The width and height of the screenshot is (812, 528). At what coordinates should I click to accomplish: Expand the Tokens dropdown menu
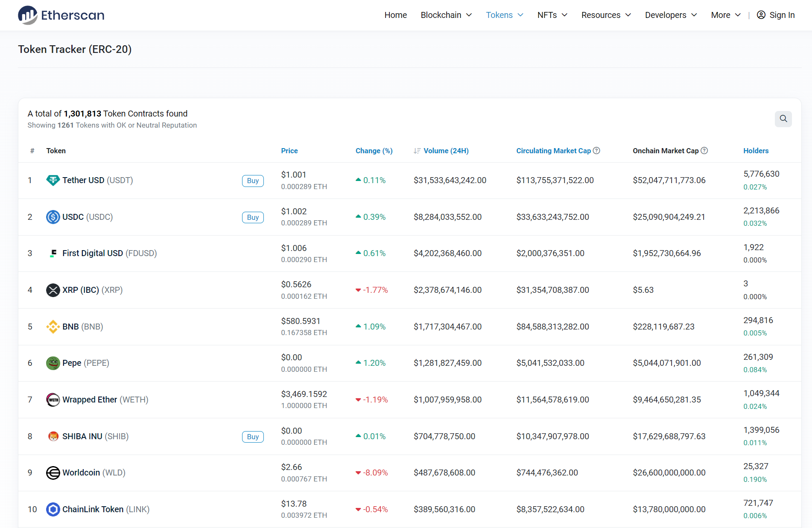(x=505, y=15)
